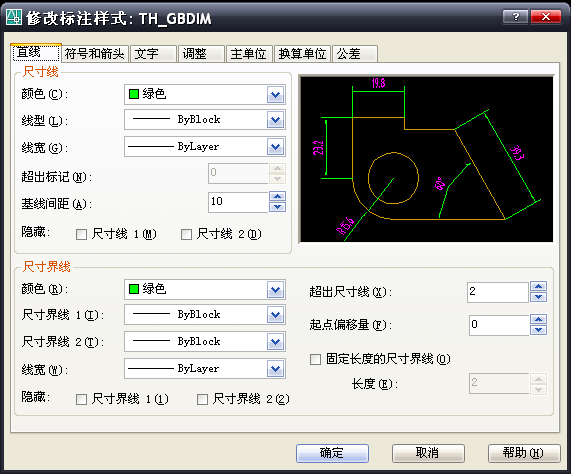Click the 取消 button

428,453
